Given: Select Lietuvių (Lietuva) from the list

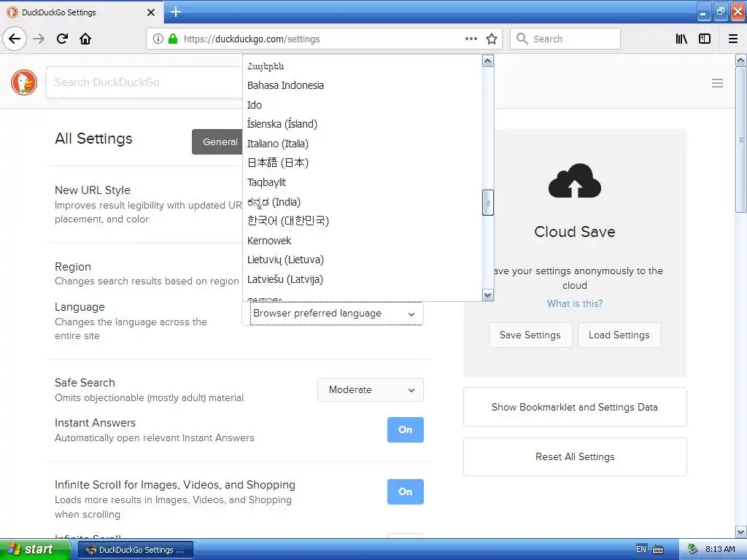Looking at the screenshot, I should 362,260.
